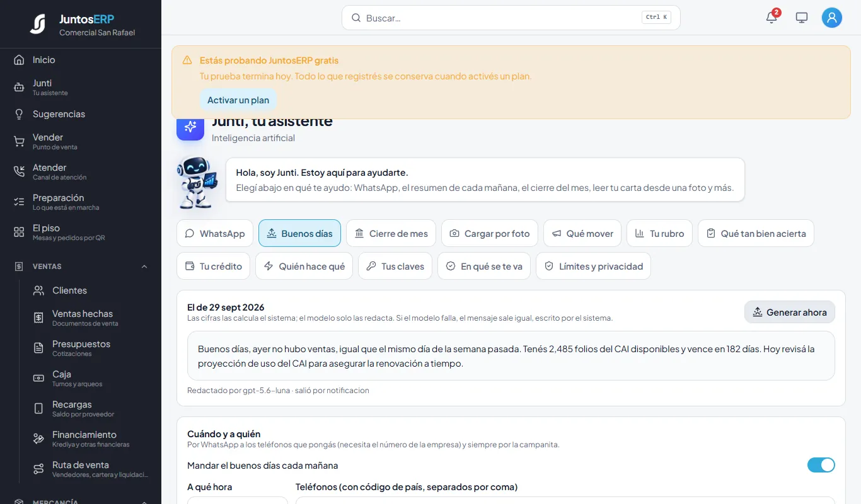Click the Junti robot avatar image
The height and width of the screenshot is (504, 861).
click(197, 183)
